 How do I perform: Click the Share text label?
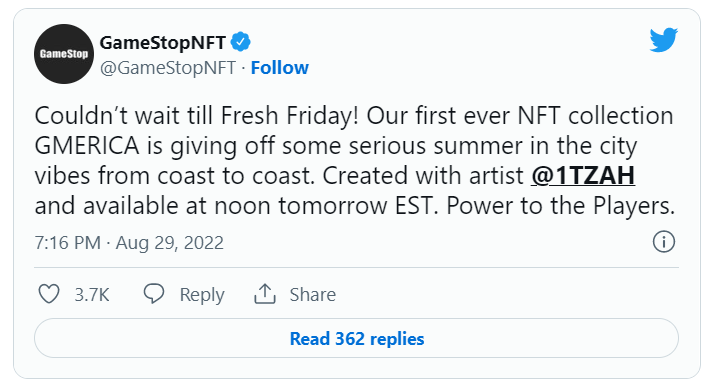point(313,294)
